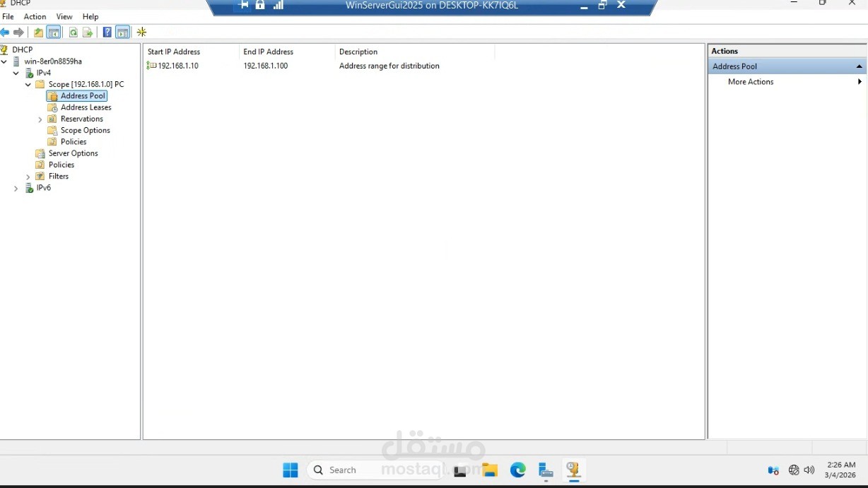Select the DHCP root node in tree
The width and height of the screenshot is (868, 488).
coord(23,49)
